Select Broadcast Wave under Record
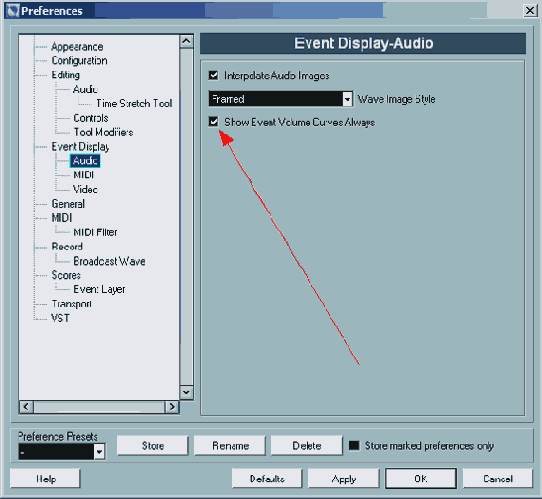This screenshot has height=499, width=542. click(109, 261)
